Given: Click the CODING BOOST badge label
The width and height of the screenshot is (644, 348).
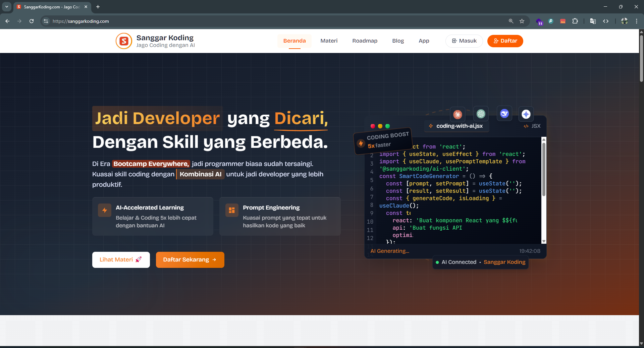Looking at the screenshot, I should 388,136.
